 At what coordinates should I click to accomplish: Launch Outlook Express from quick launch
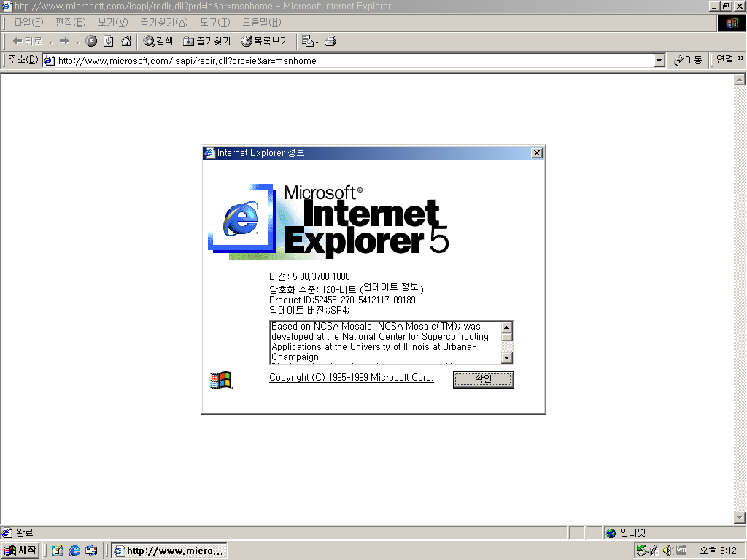[91, 551]
